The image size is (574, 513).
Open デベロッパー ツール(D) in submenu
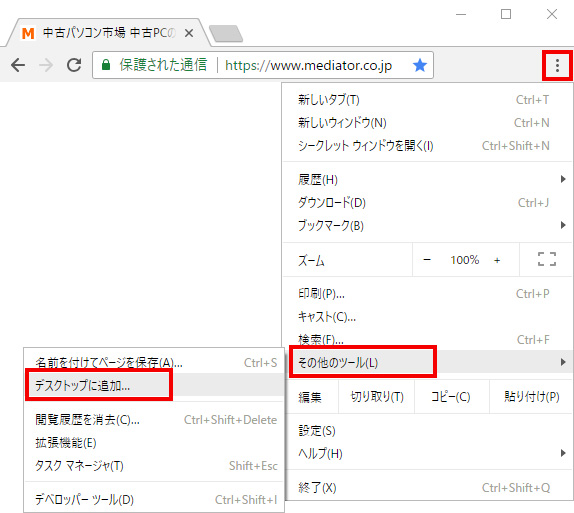pos(154,499)
